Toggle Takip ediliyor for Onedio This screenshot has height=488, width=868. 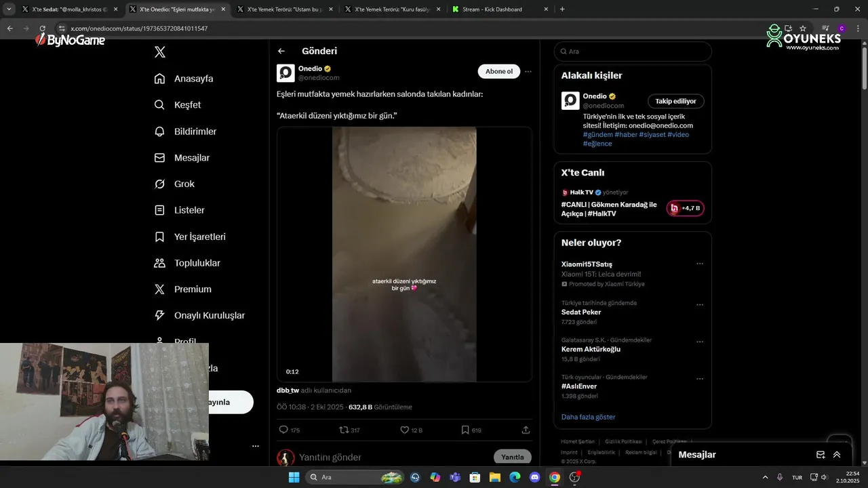coord(675,101)
